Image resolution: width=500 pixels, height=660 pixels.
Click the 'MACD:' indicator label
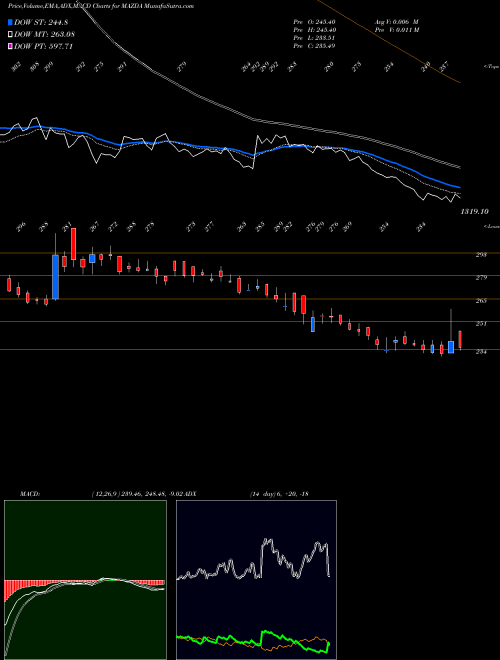coord(30,494)
